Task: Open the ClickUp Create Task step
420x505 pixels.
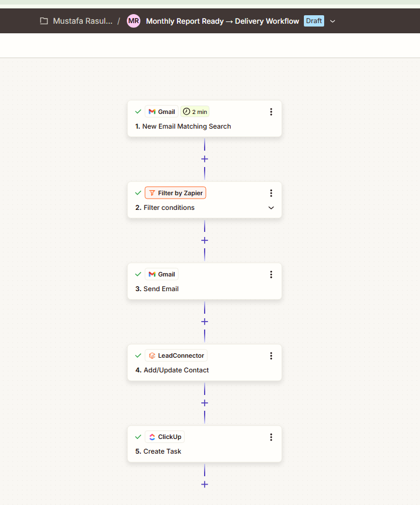Action: (205, 444)
